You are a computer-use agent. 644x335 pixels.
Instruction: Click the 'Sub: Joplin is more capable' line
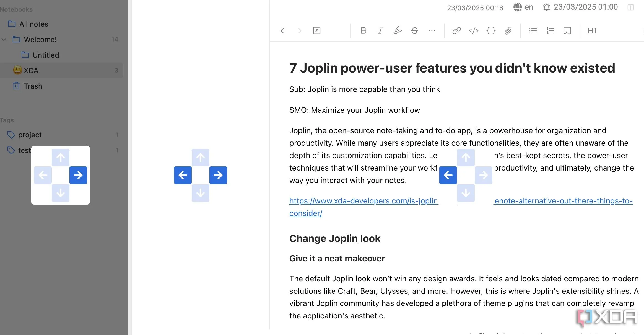364,89
